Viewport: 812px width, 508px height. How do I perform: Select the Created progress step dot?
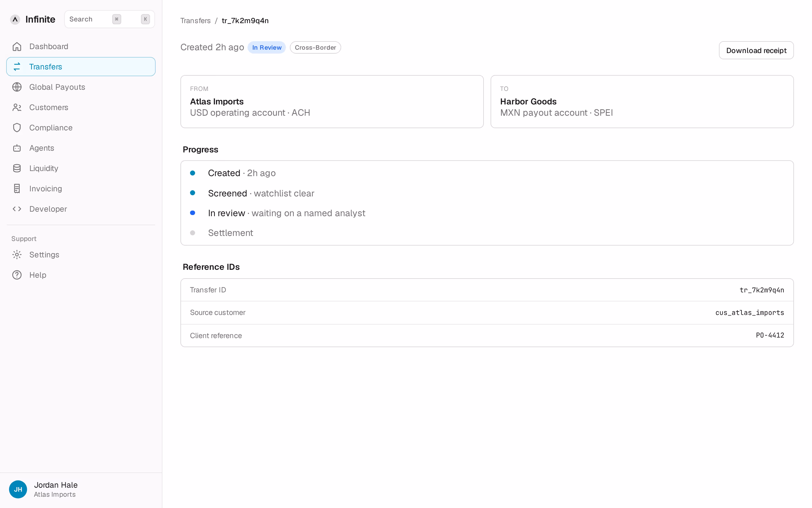click(x=193, y=173)
